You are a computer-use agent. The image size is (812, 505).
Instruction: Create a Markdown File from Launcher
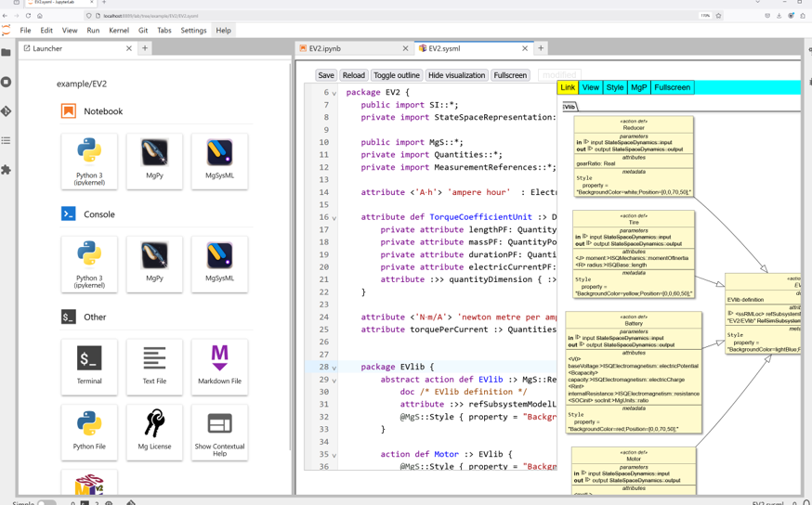point(219,367)
